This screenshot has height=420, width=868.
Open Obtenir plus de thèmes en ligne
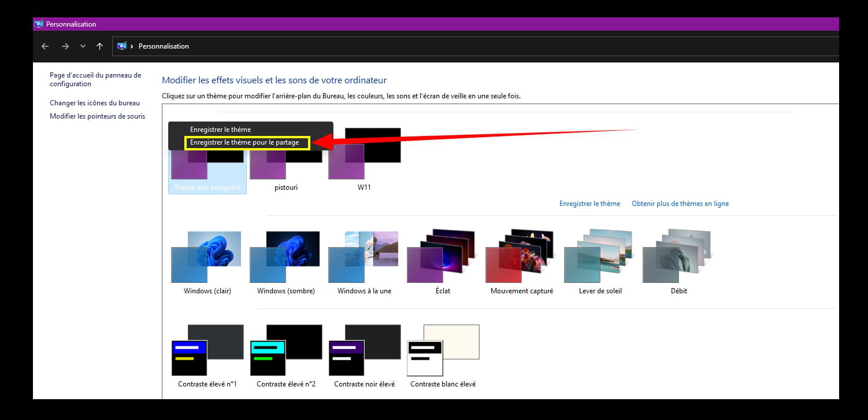[x=680, y=204]
